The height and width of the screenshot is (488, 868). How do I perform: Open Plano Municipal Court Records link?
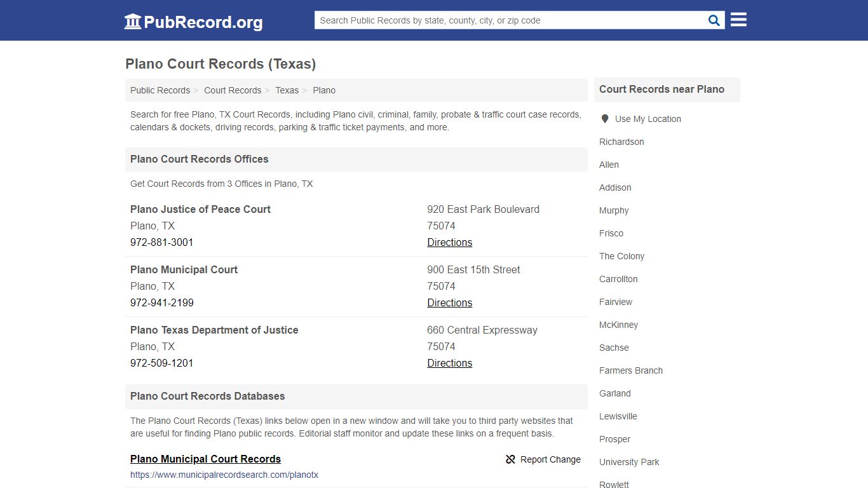(x=205, y=459)
